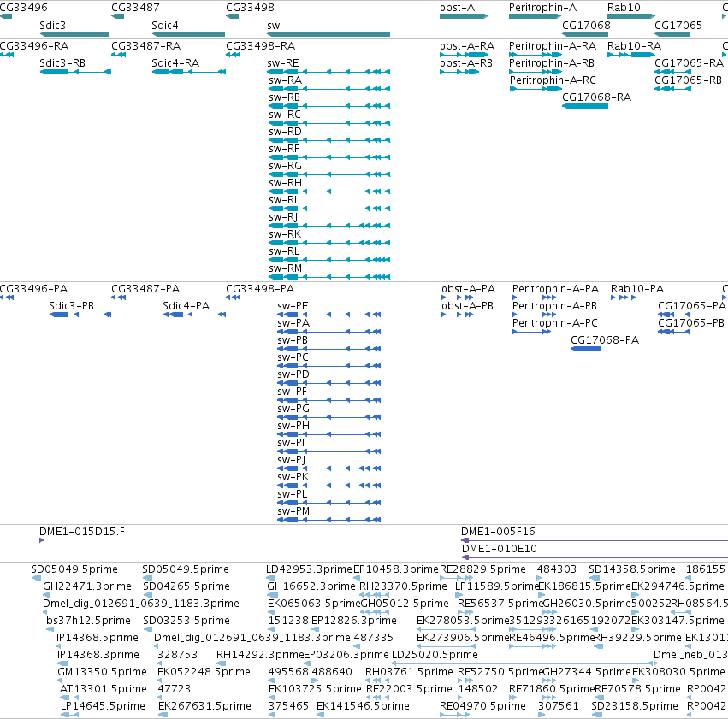
Task: Click the CG17065-RB transcript label
Action: pyautogui.click(x=688, y=80)
